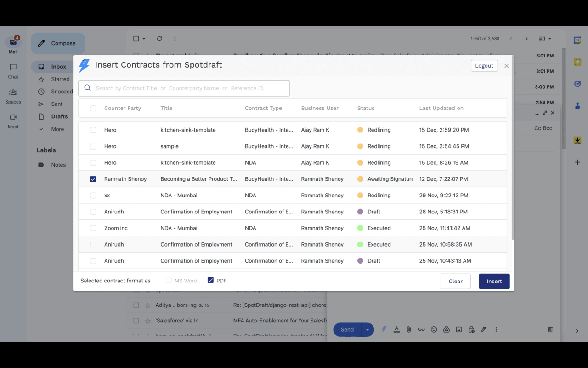This screenshot has height=368, width=588.
Task: Go to the previous page of emails
Action: (x=511, y=39)
